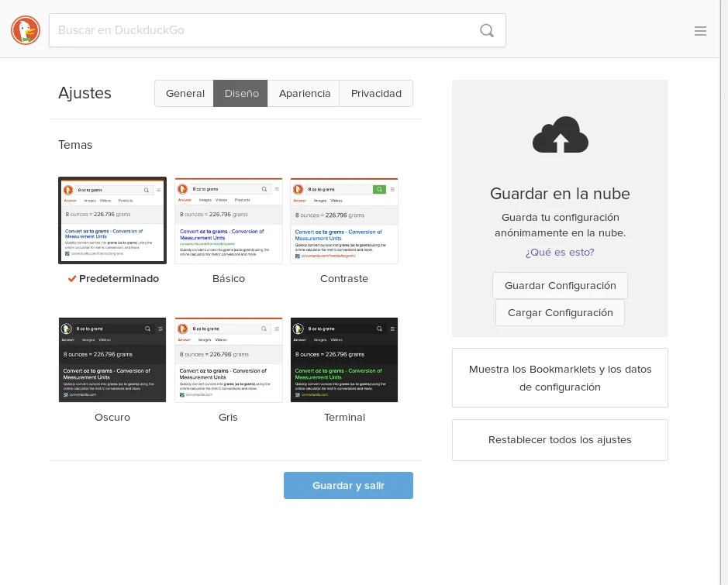This screenshot has width=728, height=585.
Task: Open the hamburger menu
Action: point(700,31)
